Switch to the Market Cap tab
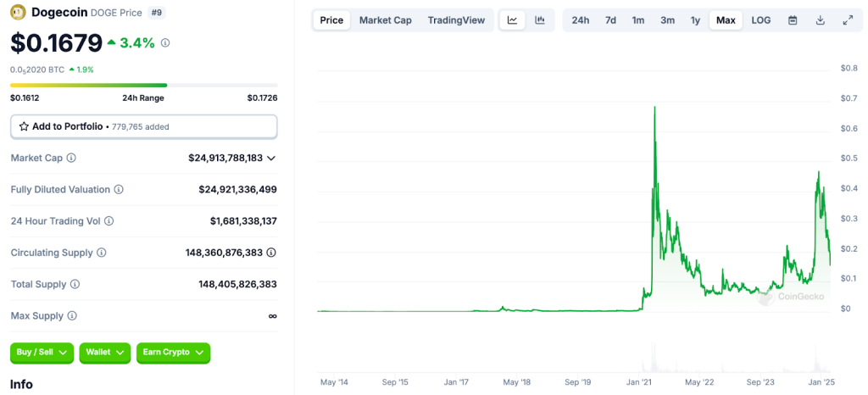This screenshot has width=868, height=395. point(386,20)
